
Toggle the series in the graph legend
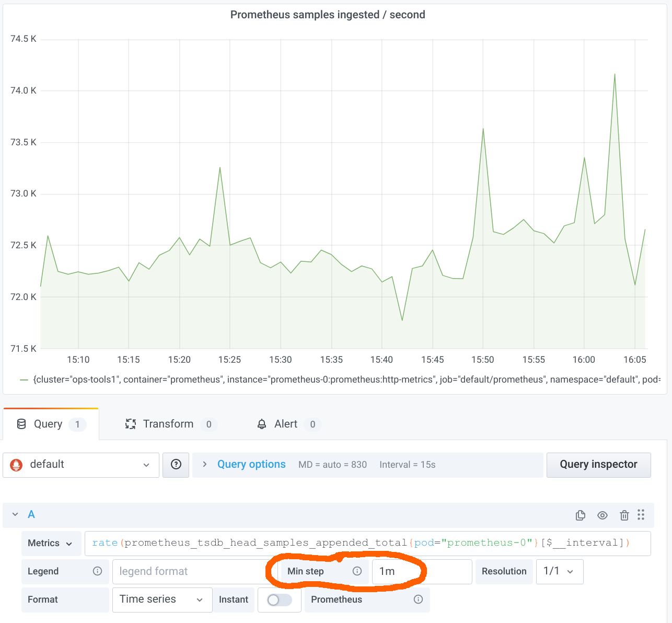pyautogui.click(x=340, y=379)
